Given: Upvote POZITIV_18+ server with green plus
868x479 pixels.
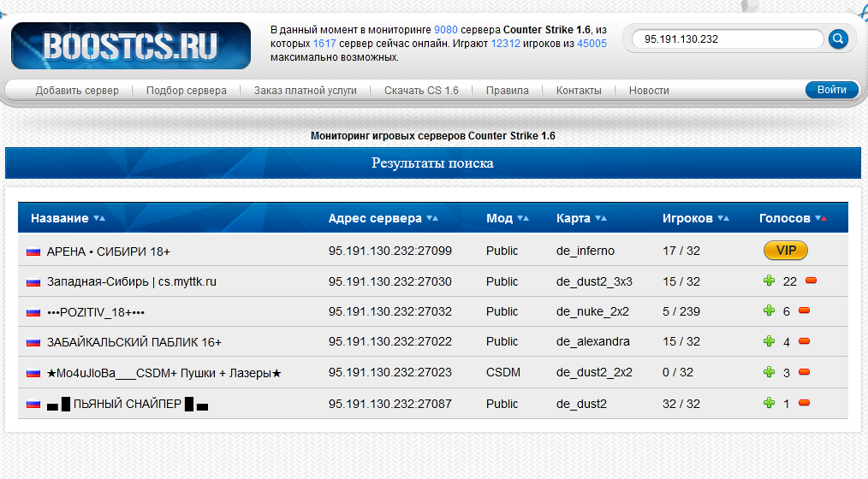Looking at the screenshot, I should click(x=769, y=310).
